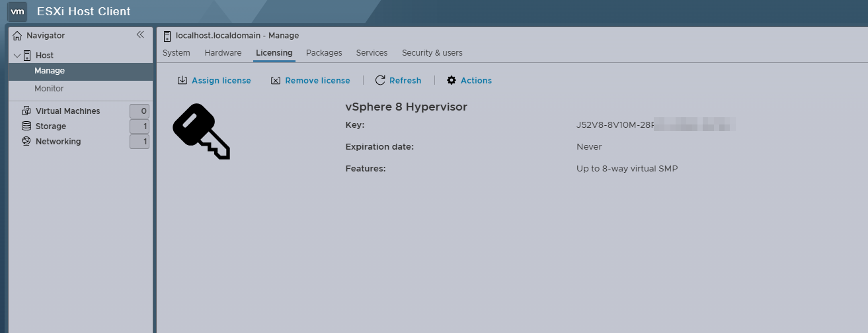Click the Assign license download icon
This screenshot has height=333, width=868.
(x=182, y=81)
